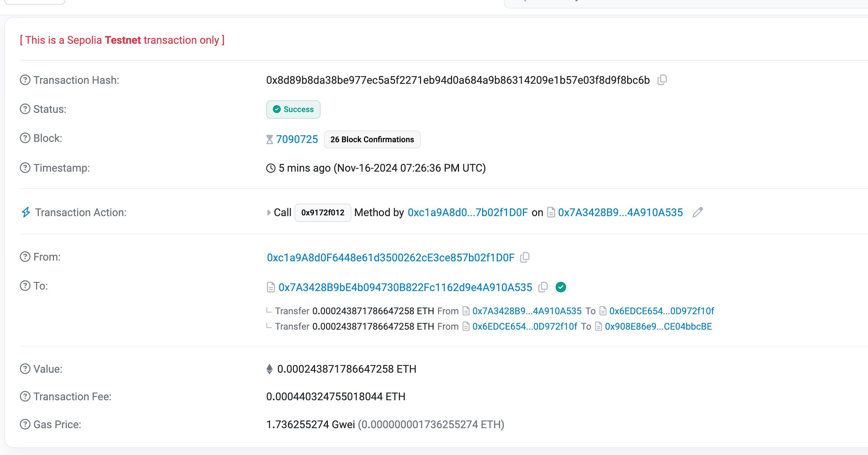Click the 0x9172f012 method badge
868x455 pixels.
[323, 213]
